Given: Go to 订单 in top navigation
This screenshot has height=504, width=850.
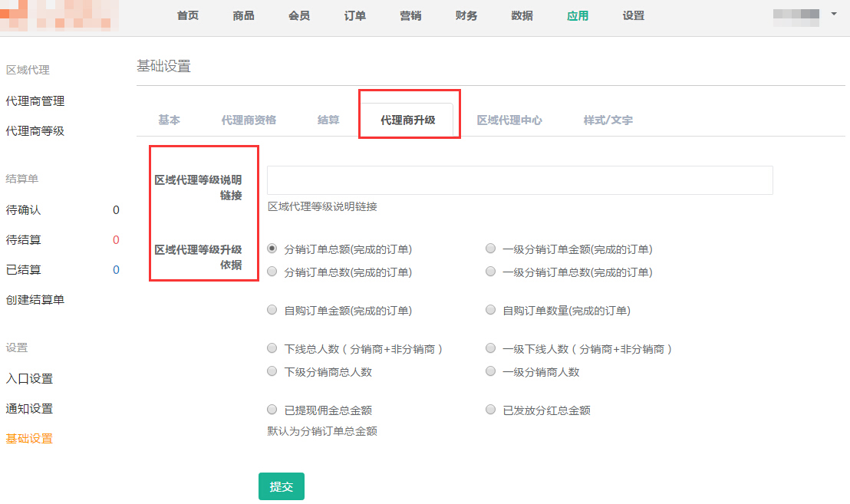Looking at the screenshot, I should (355, 15).
